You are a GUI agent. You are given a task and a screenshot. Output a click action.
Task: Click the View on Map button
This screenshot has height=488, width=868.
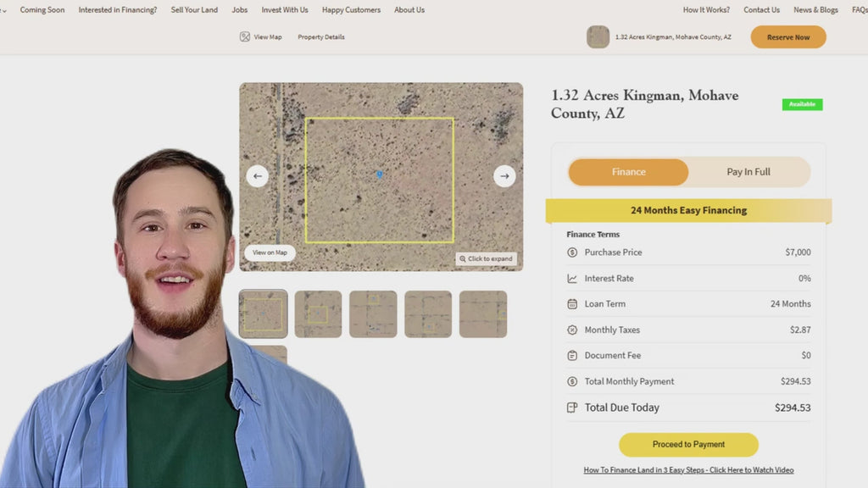270,252
